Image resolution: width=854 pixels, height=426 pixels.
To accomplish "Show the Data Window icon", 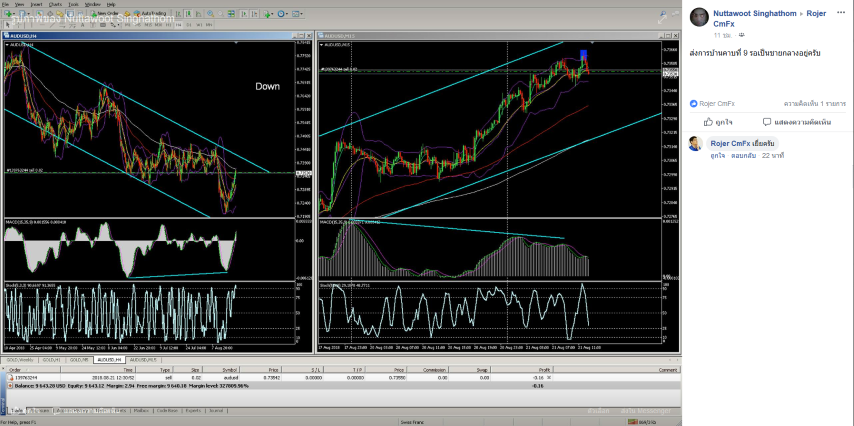I will (50, 14).
